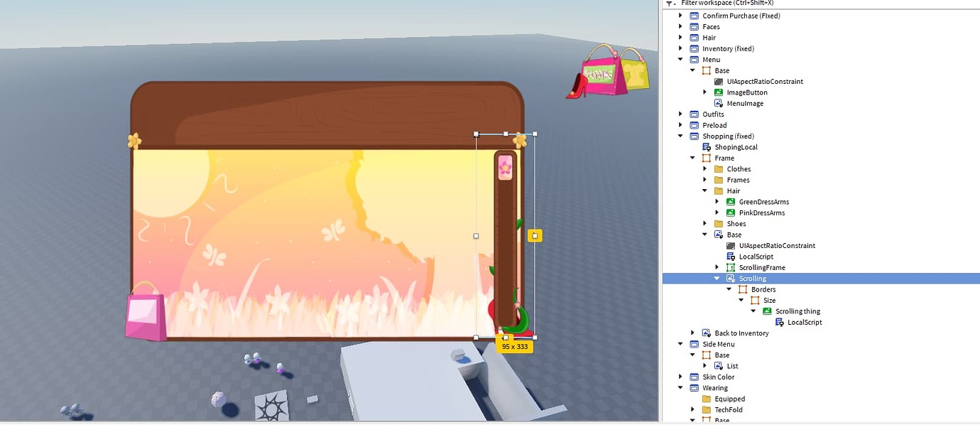Collapse the Side Menu branch
This screenshot has height=425, width=980.
point(680,344)
